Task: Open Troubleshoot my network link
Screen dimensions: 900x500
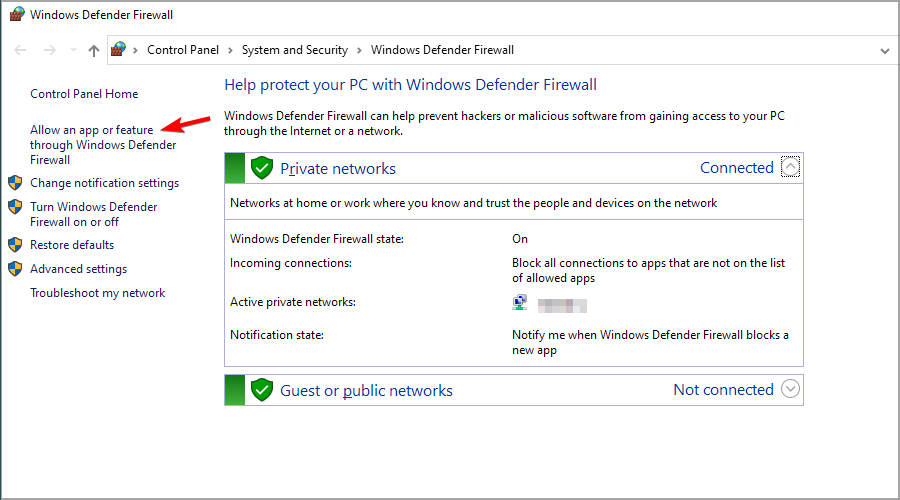Action: click(97, 293)
